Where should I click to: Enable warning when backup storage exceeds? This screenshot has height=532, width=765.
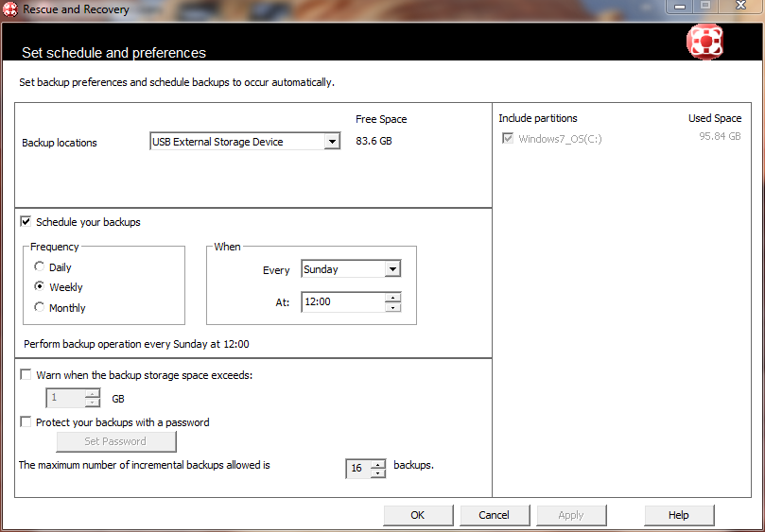(x=26, y=375)
